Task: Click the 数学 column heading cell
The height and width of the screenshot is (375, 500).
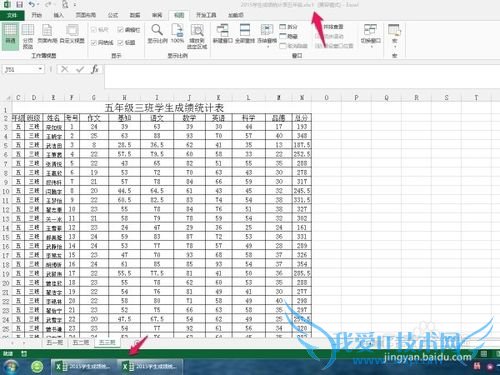Action: coord(189,118)
